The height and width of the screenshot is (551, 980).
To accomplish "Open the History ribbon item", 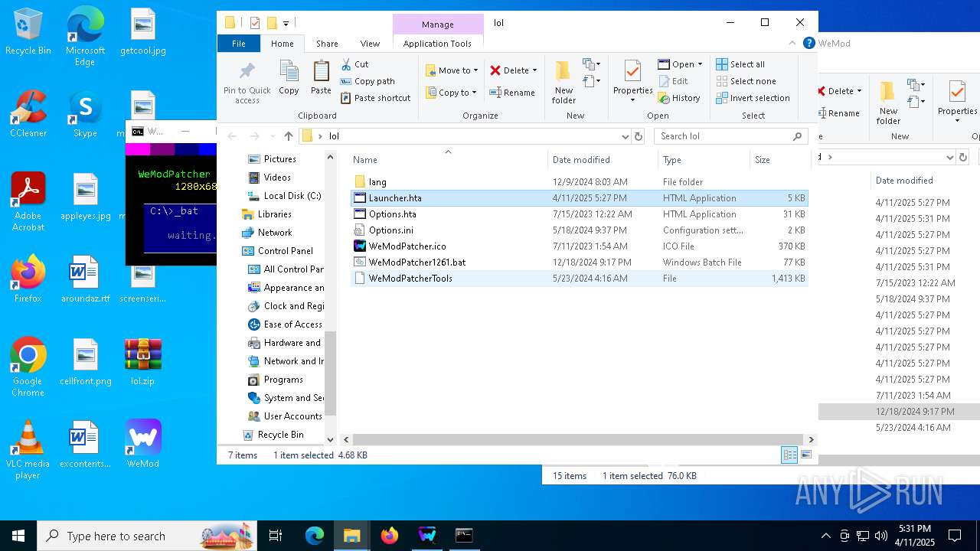I will [679, 98].
